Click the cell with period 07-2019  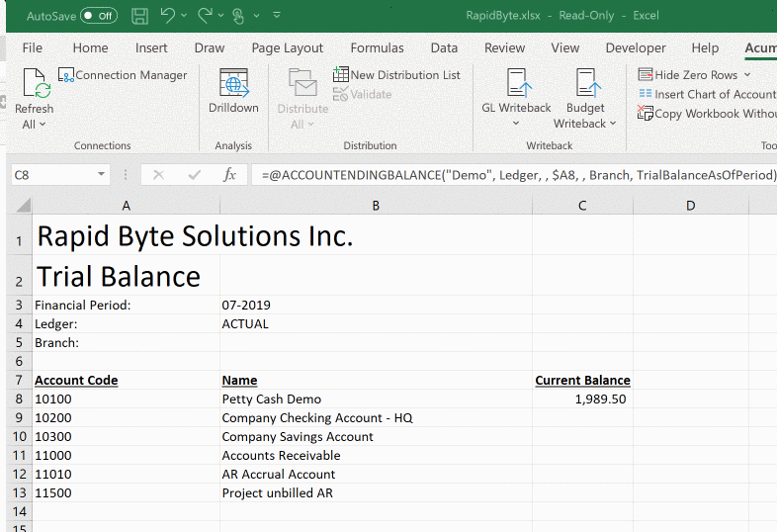(x=376, y=305)
